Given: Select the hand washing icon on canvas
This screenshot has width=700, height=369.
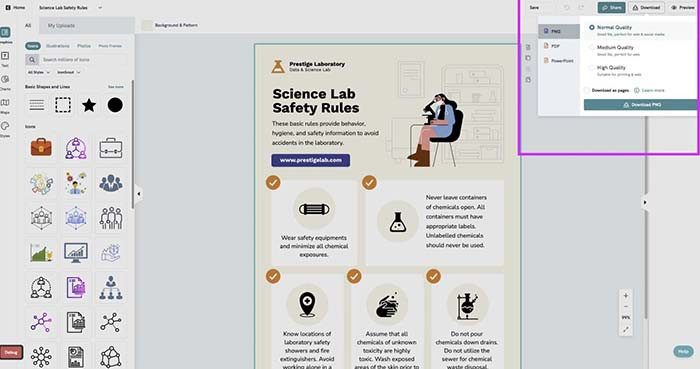Looking at the screenshot, I should point(387,305).
